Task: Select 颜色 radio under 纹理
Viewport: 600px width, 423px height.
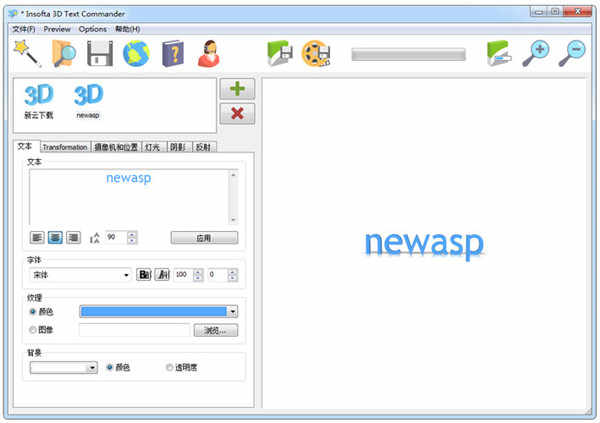Action: coord(33,312)
